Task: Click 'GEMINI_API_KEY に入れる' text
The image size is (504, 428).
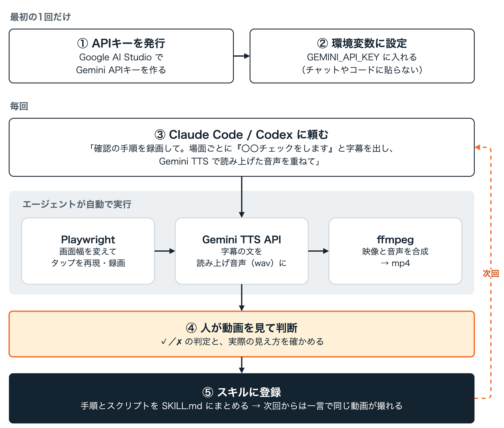Action: click(x=362, y=57)
